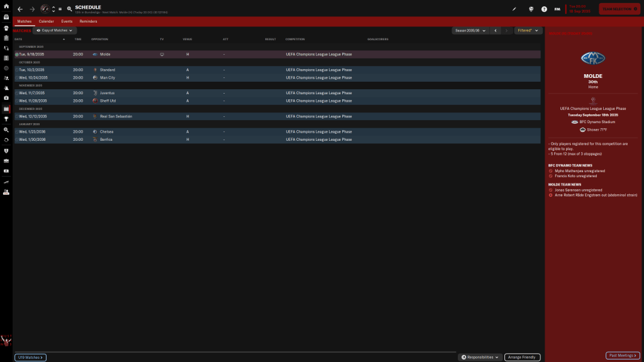Open the help question mark icon
This screenshot has height=362, width=644.
[544, 9]
